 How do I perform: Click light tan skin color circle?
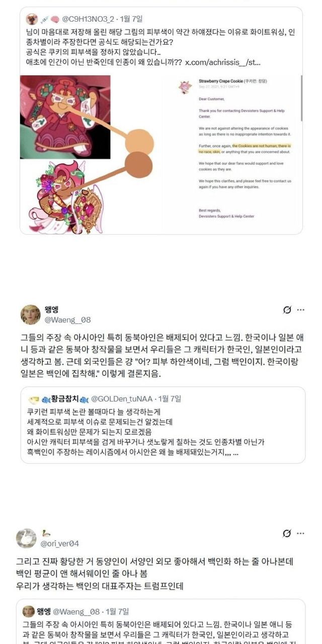pyautogui.click(x=136, y=141)
